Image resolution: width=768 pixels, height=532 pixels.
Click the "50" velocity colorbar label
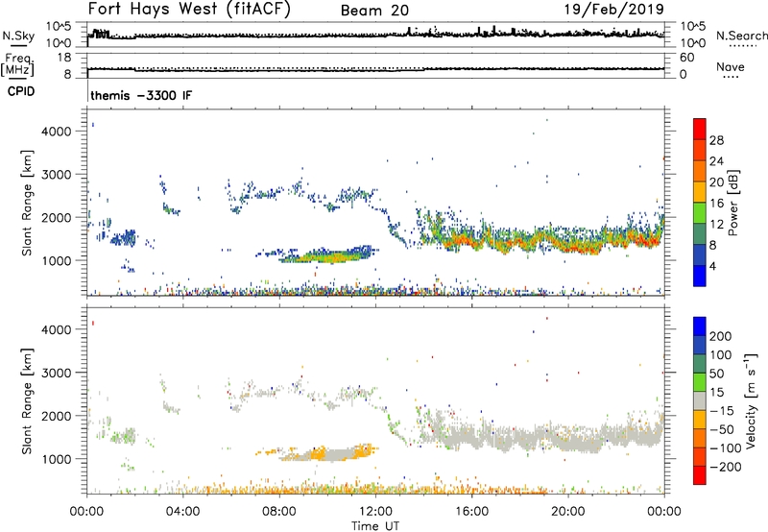[716, 374]
